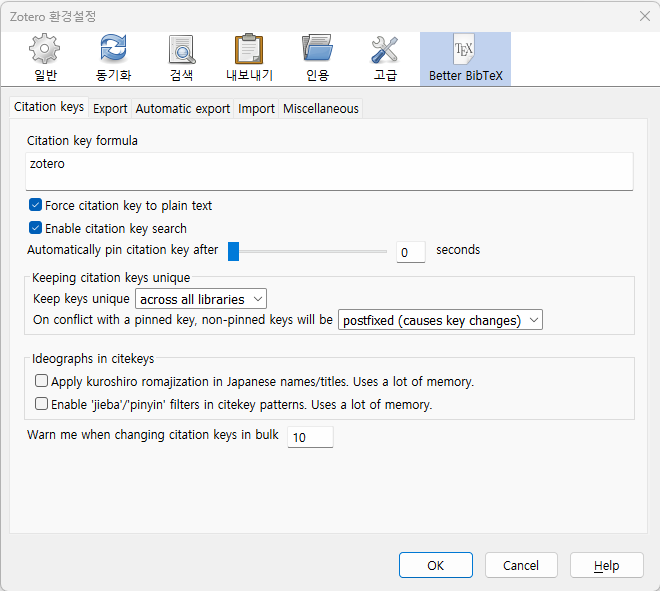The image size is (660, 591).
Task: Open the Search (검색) pane
Action: click(x=181, y=59)
